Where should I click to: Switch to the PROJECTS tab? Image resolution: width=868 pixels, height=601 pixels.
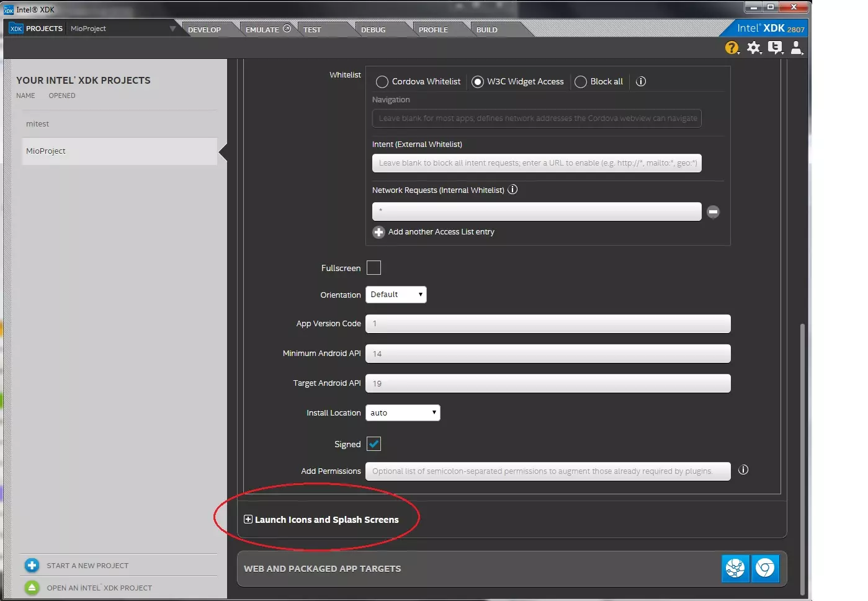[x=36, y=29]
